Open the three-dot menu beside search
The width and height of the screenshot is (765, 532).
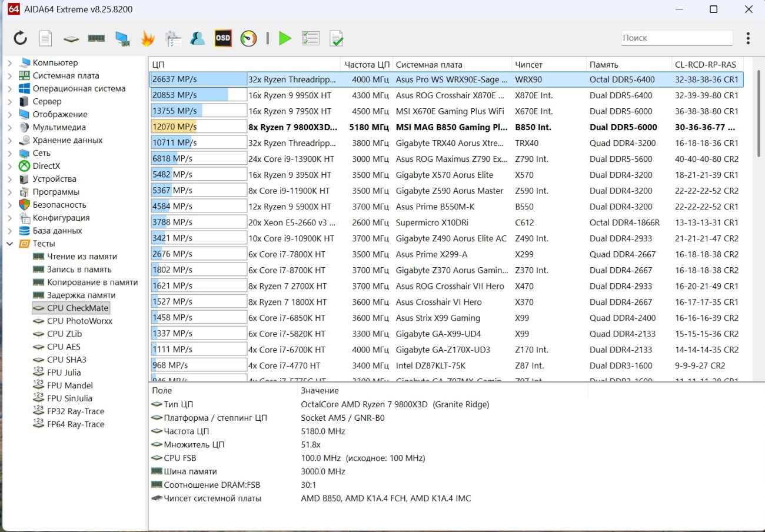(748, 38)
